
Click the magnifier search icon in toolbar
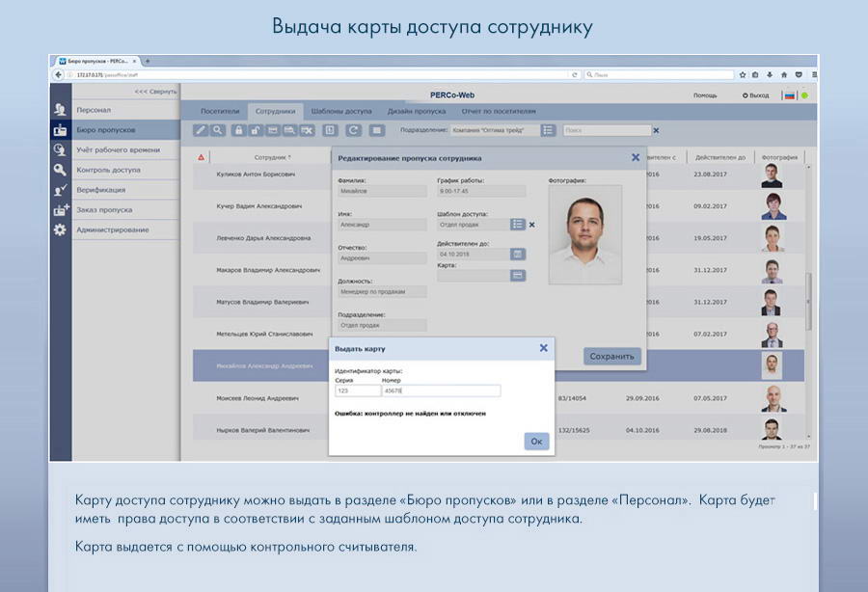218,130
